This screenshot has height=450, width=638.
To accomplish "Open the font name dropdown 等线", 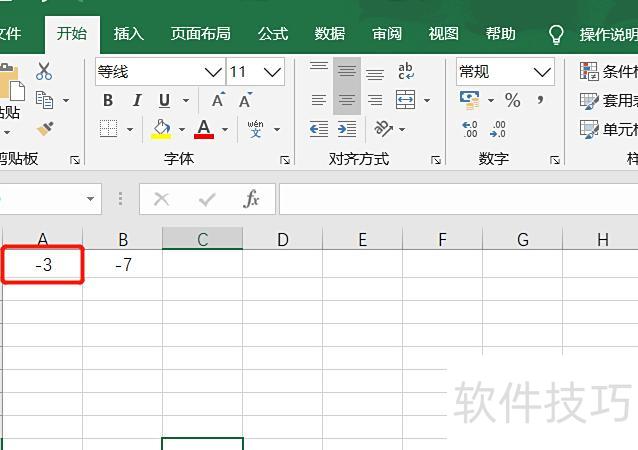I will 213,72.
